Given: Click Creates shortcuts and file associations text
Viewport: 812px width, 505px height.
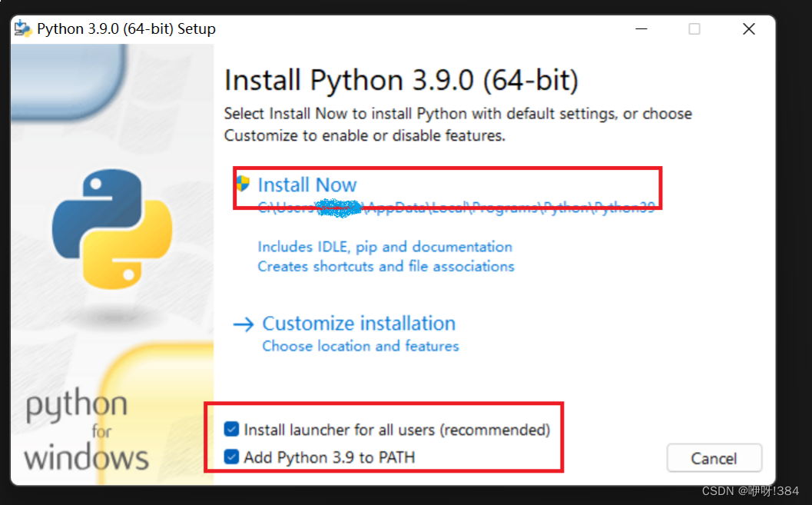Looking at the screenshot, I should [x=386, y=266].
